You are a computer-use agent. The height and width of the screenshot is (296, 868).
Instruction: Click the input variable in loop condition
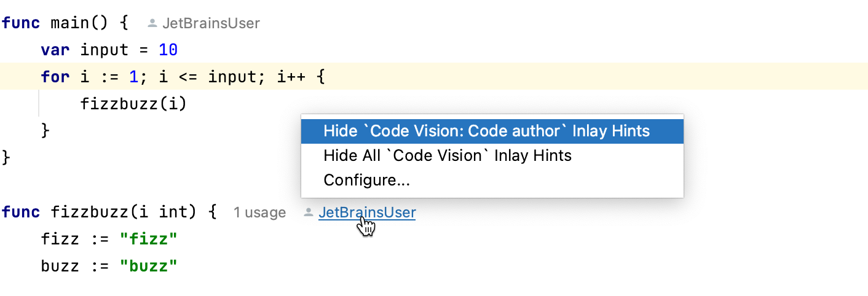click(x=233, y=77)
